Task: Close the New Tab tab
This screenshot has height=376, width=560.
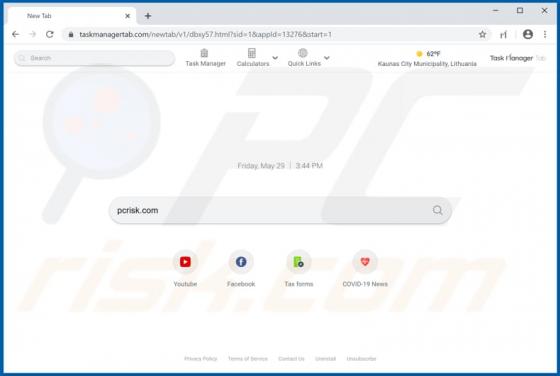Action: 128,16
